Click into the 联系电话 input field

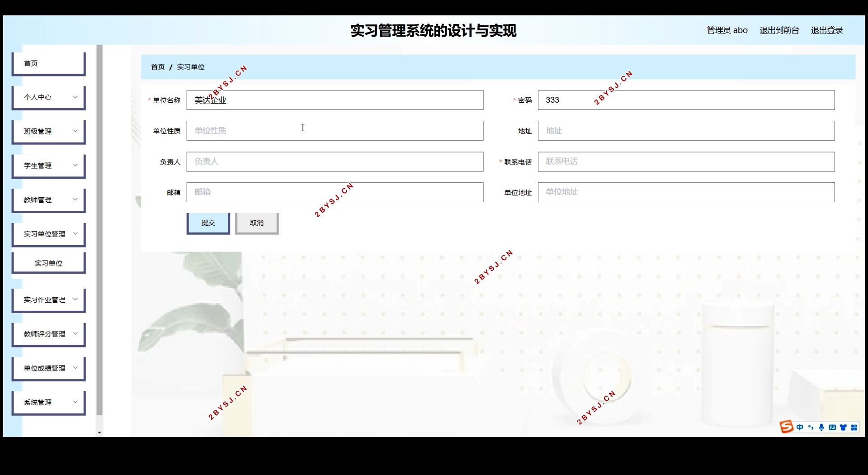(686, 161)
